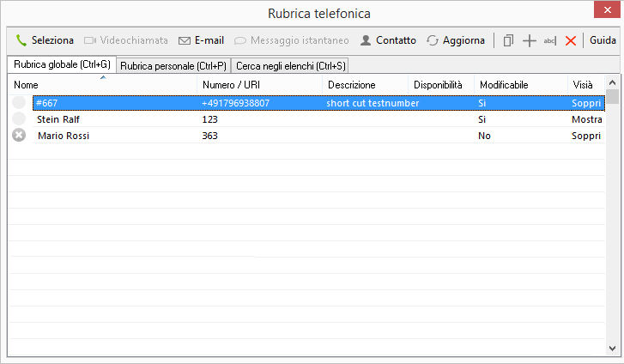
Task: Click the E-mail envelope icon
Action: pos(184,40)
